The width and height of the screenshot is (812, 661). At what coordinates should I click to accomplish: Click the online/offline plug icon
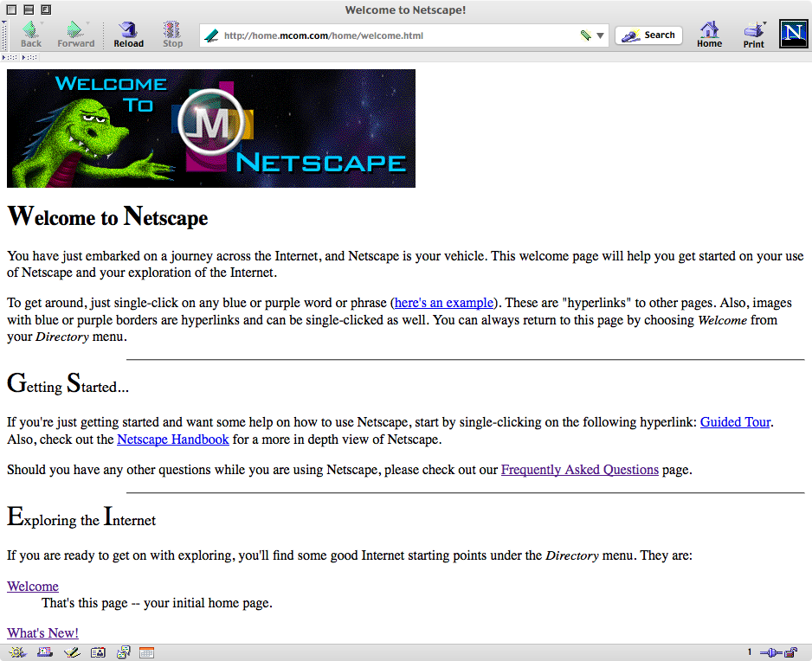point(771,652)
